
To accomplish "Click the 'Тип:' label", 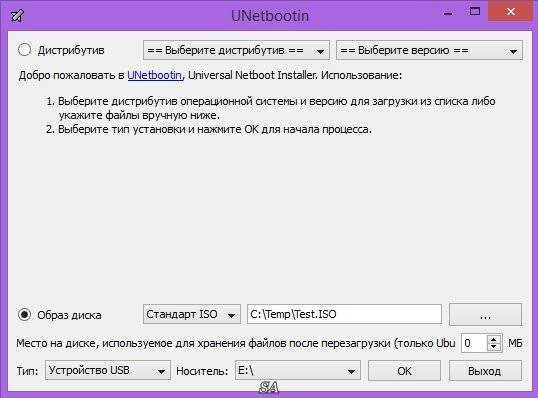I will click(27, 371).
